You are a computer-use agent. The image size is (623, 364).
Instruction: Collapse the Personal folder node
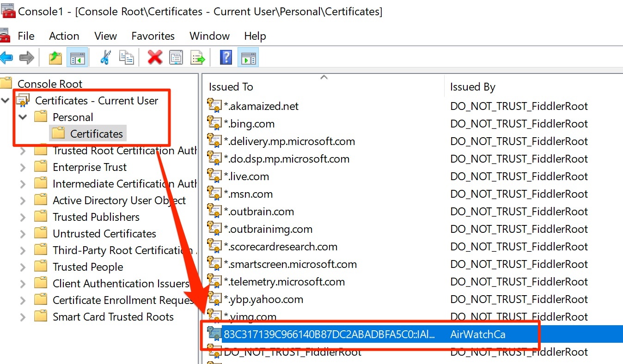coord(23,117)
